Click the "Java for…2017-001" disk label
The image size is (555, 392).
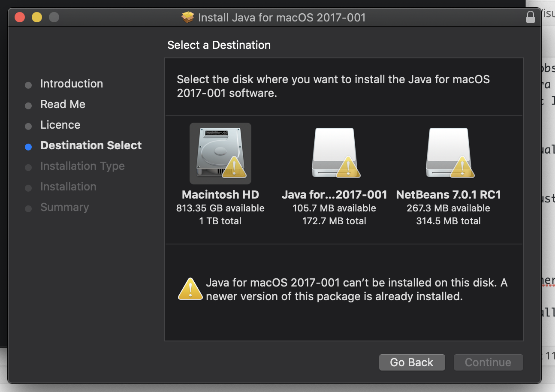pos(335,195)
